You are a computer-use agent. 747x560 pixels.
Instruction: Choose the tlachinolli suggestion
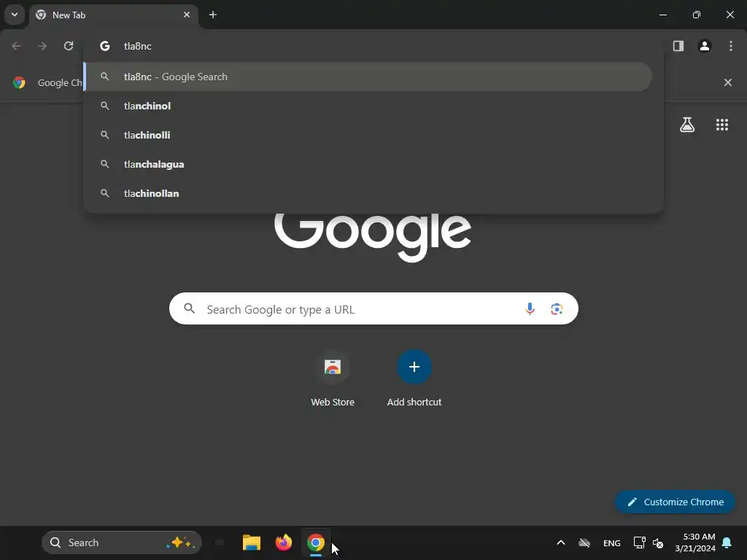click(x=368, y=135)
